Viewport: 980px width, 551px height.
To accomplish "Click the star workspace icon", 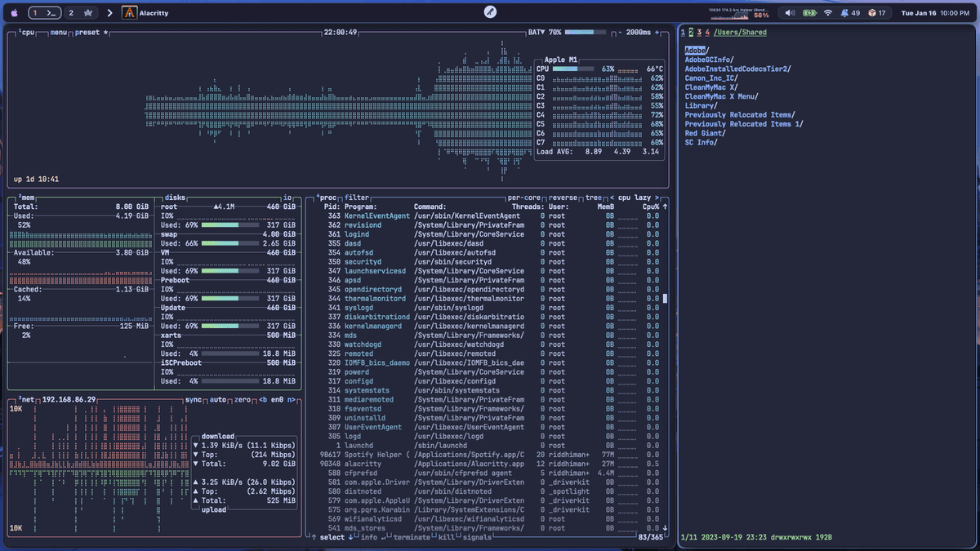I will (87, 13).
